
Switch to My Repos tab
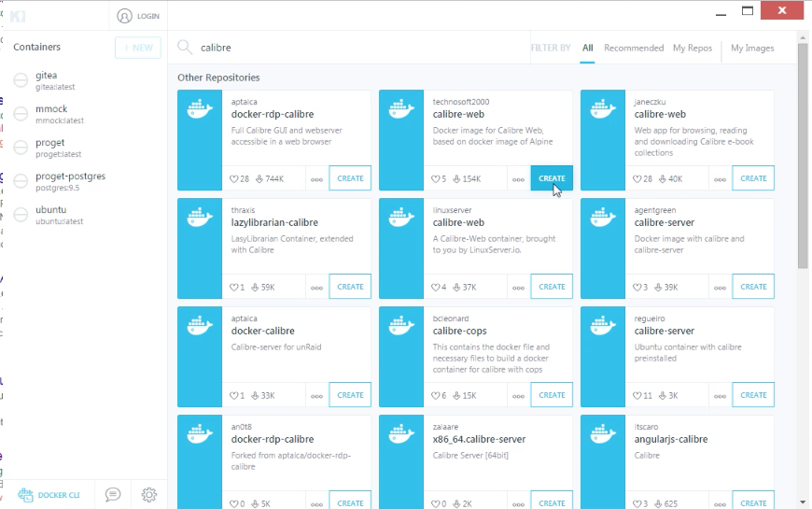[x=693, y=48]
